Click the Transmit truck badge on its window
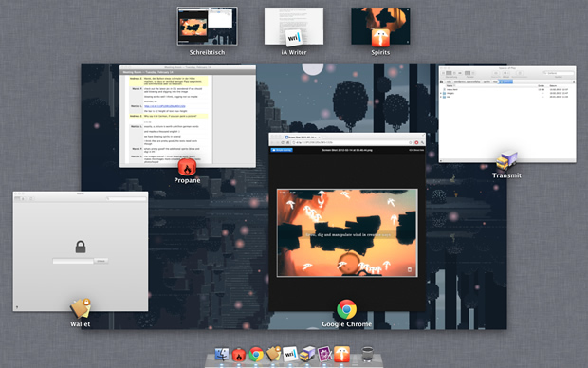Image resolution: width=588 pixels, height=368 pixels. point(506,160)
